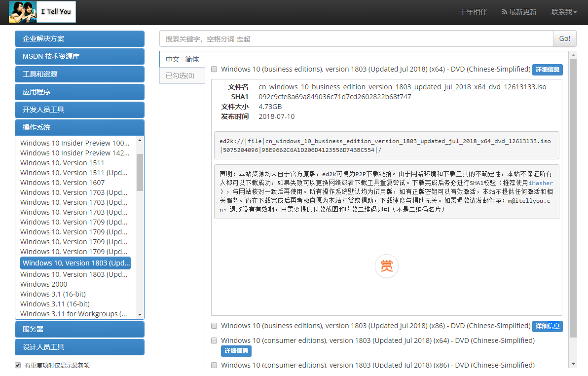Click the orange 赏 reward icon

387,266
